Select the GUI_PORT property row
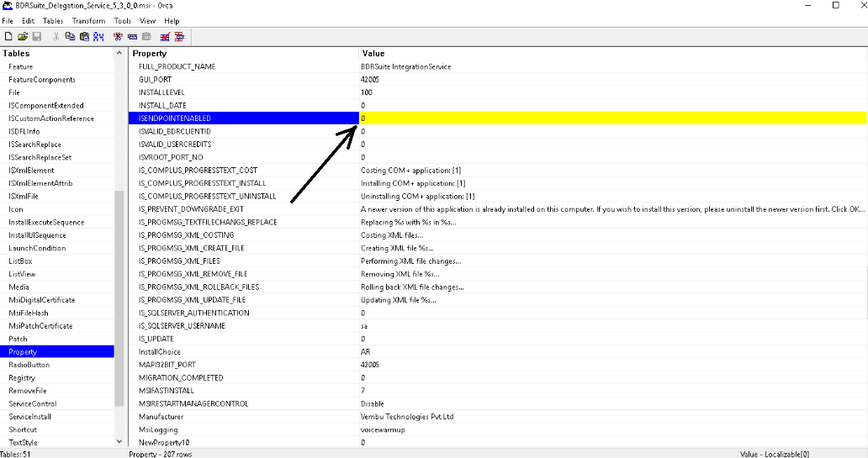The height and width of the screenshot is (458, 868). coord(156,80)
